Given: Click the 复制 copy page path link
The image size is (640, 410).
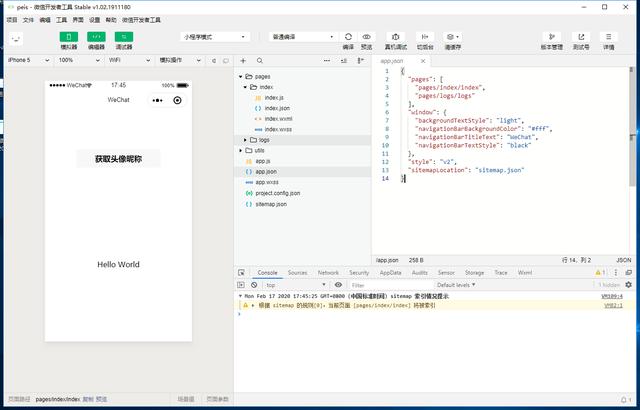Looking at the screenshot, I should tap(88, 399).
